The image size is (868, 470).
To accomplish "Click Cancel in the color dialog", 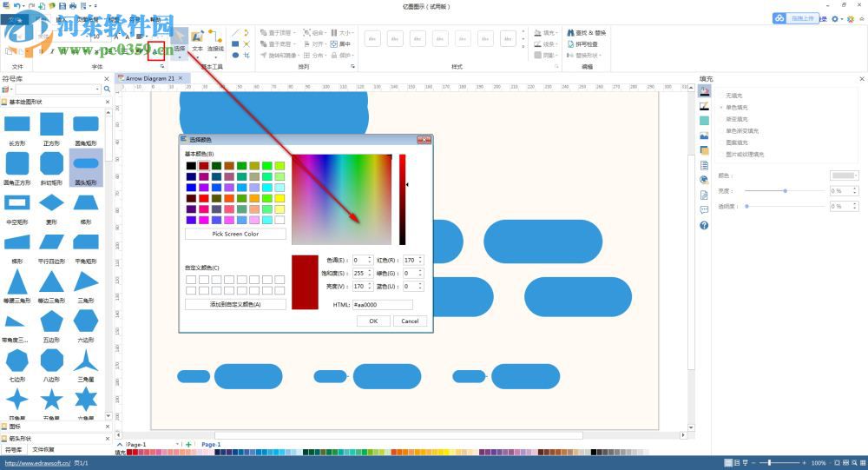I will (x=410, y=321).
